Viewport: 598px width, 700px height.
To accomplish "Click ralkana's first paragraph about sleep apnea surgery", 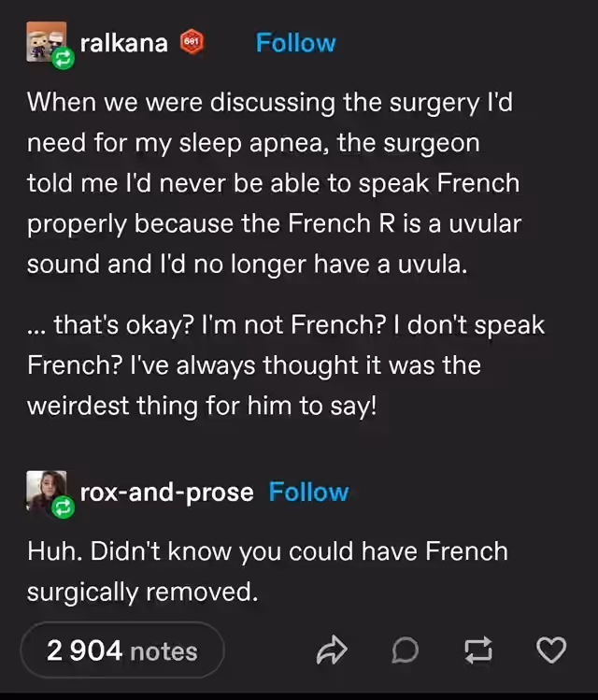I will point(274,183).
